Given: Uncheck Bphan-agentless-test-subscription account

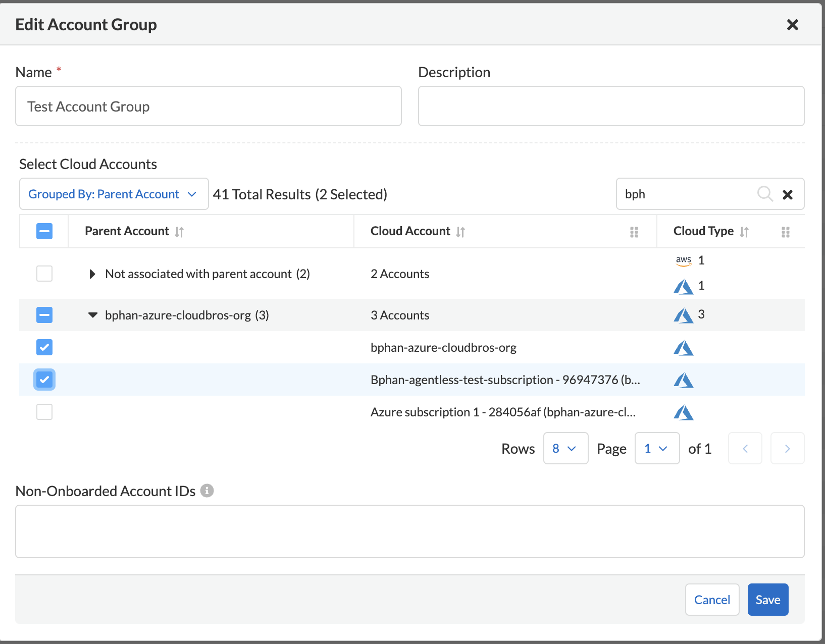Looking at the screenshot, I should (x=44, y=380).
